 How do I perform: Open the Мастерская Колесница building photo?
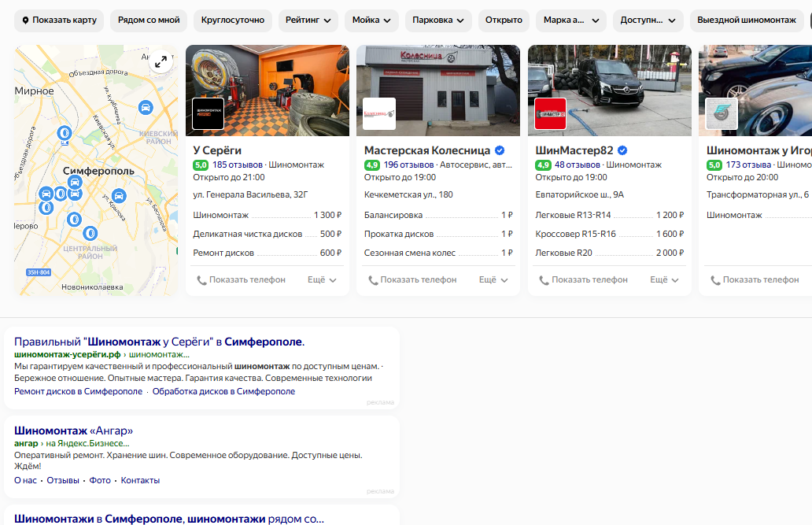pyautogui.click(x=438, y=91)
